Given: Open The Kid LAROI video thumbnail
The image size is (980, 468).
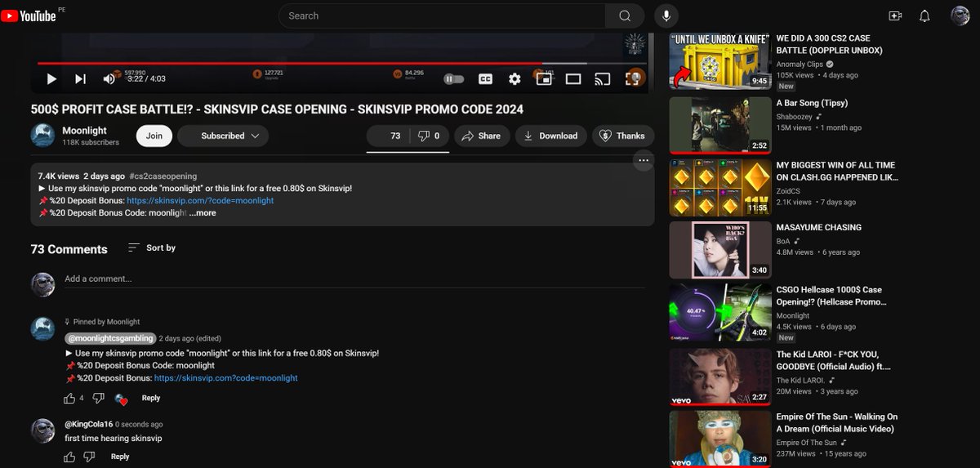Looking at the screenshot, I should (x=719, y=377).
